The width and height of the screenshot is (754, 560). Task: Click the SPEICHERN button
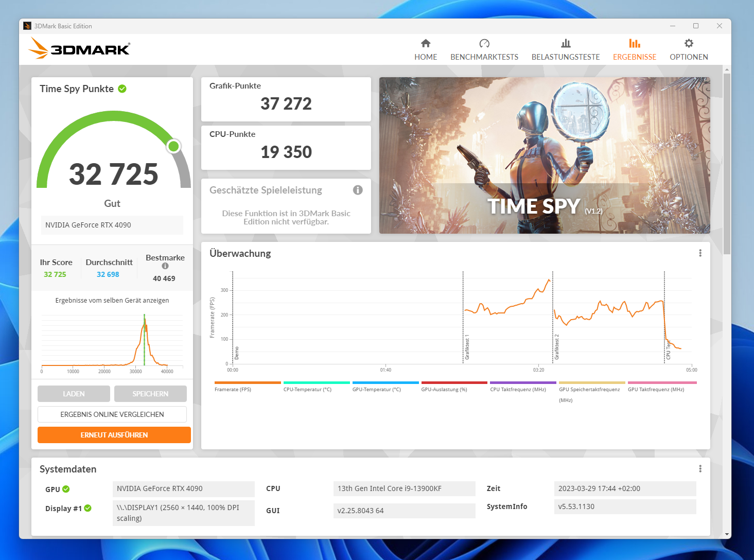coord(150,394)
